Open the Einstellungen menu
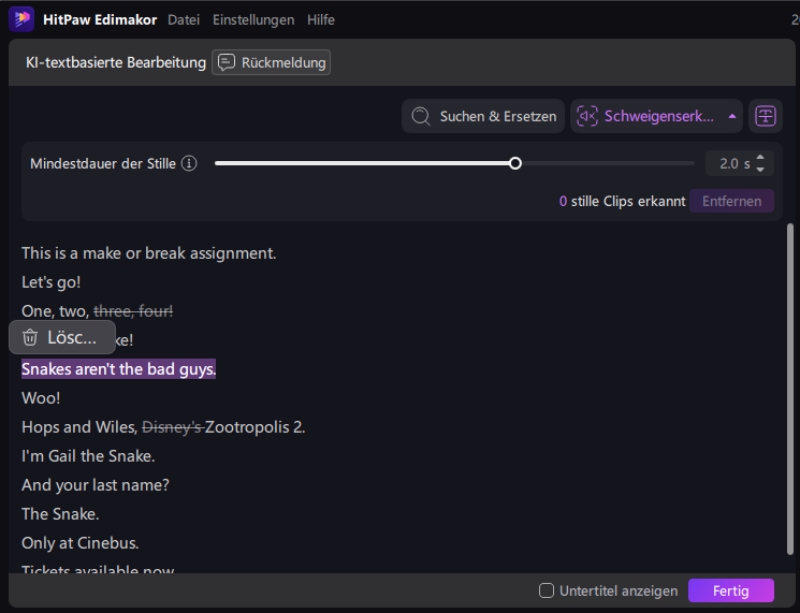 (253, 20)
